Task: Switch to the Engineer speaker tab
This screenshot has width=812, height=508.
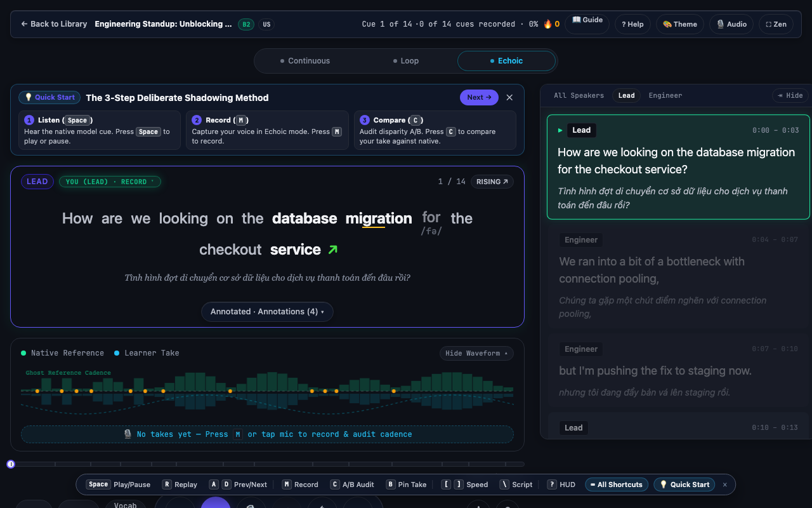Action: 665,96
